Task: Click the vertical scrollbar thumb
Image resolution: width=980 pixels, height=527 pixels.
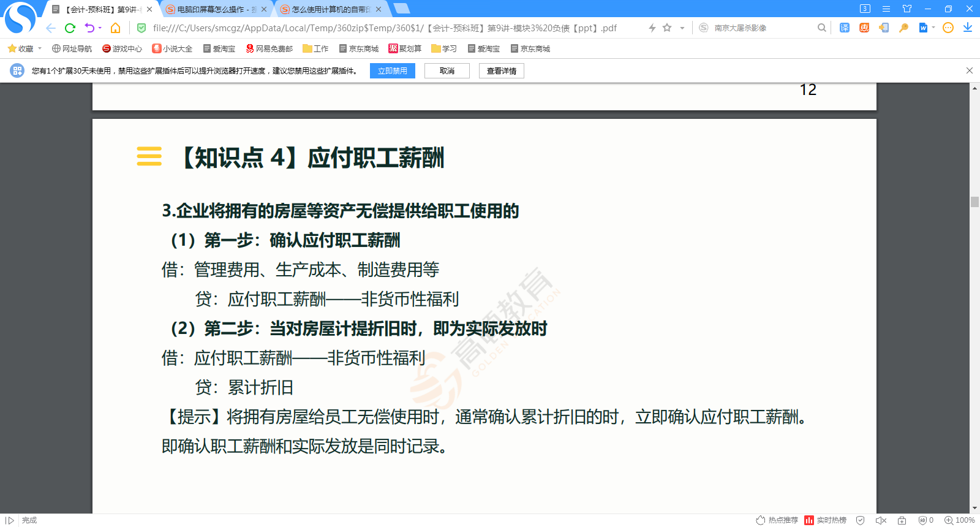Action: (974, 202)
